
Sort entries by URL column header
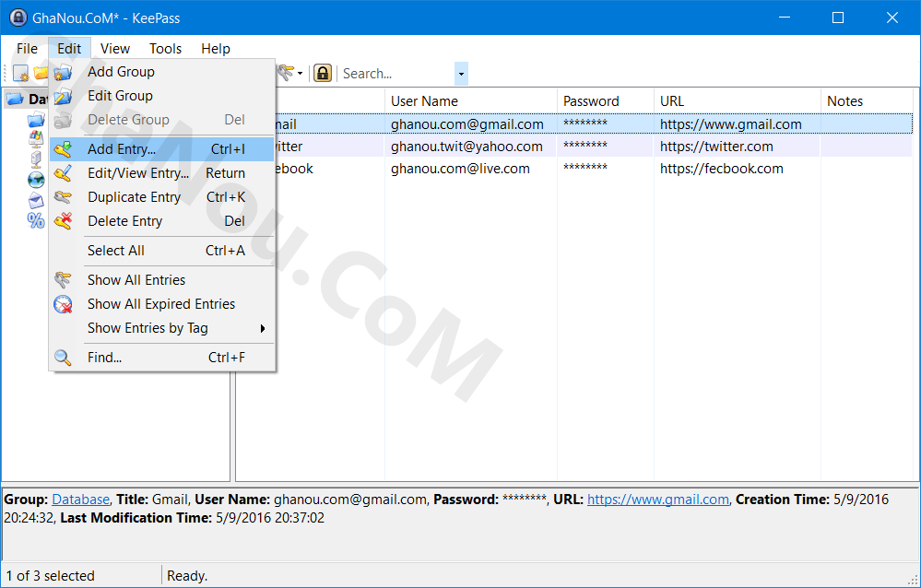click(x=738, y=101)
